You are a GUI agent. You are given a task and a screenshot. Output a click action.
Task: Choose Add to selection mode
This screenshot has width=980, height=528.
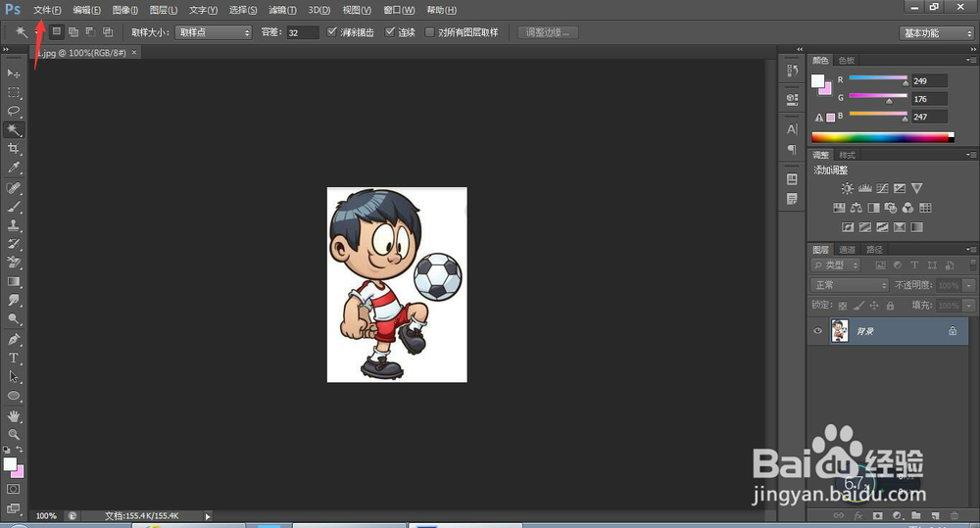pos(73,31)
